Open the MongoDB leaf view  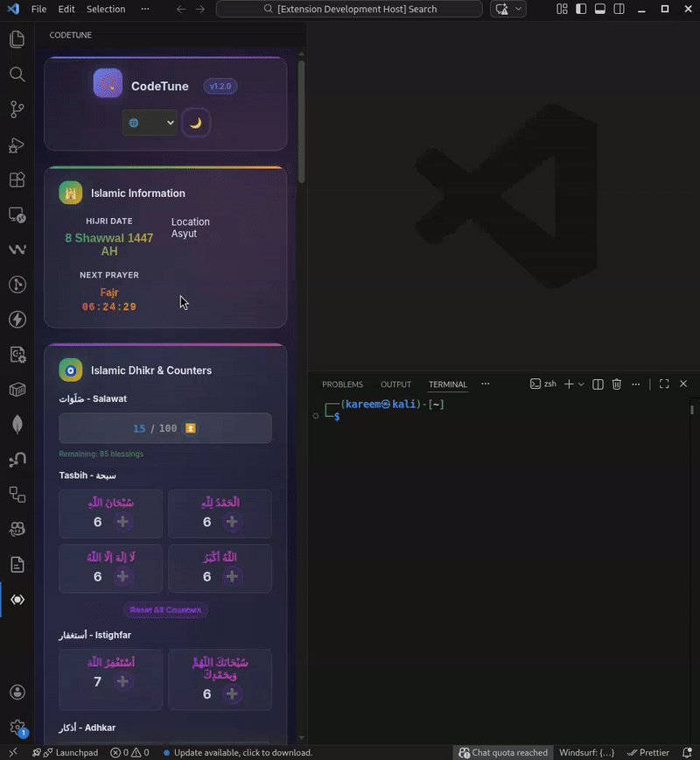17,425
